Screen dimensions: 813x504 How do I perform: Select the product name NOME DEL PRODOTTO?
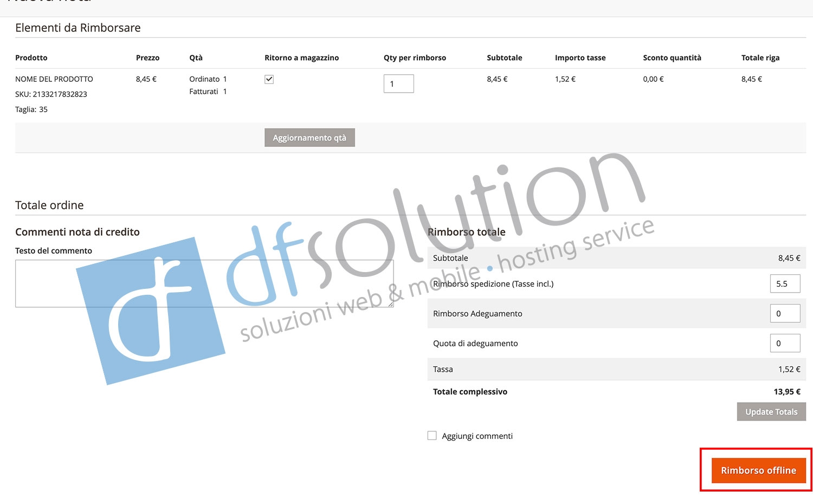pyautogui.click(x=54, y=79)
